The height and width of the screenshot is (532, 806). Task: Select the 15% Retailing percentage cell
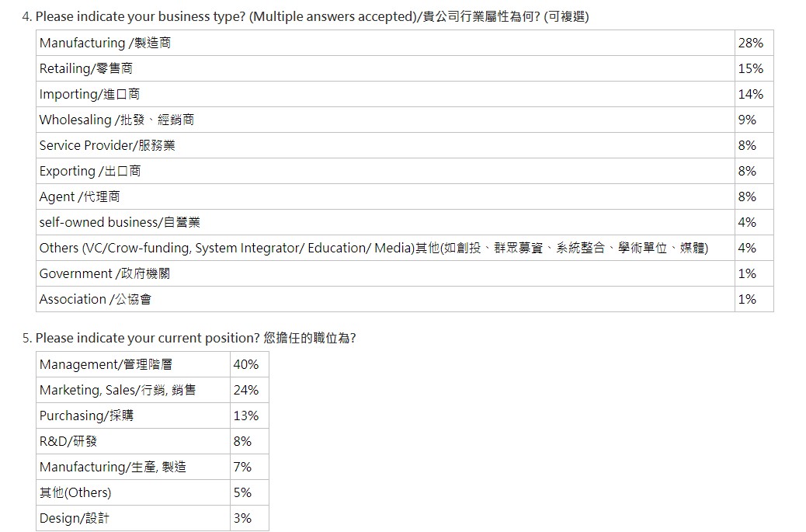pyautogui.click(x=754, y=68)
